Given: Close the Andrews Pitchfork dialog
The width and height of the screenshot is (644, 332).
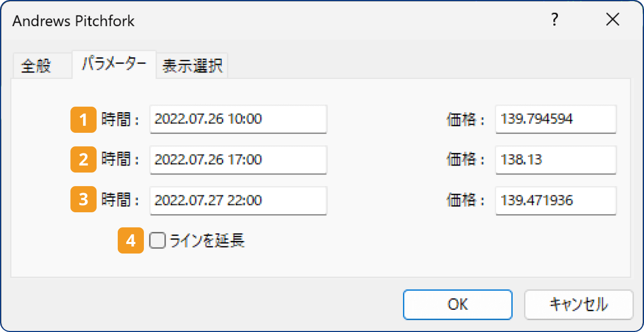Looking at the screenshot, I should (613, 20).
